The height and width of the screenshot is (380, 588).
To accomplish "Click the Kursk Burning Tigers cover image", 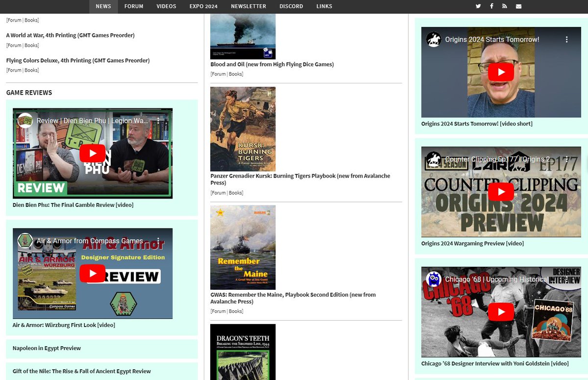I will 243,128.
